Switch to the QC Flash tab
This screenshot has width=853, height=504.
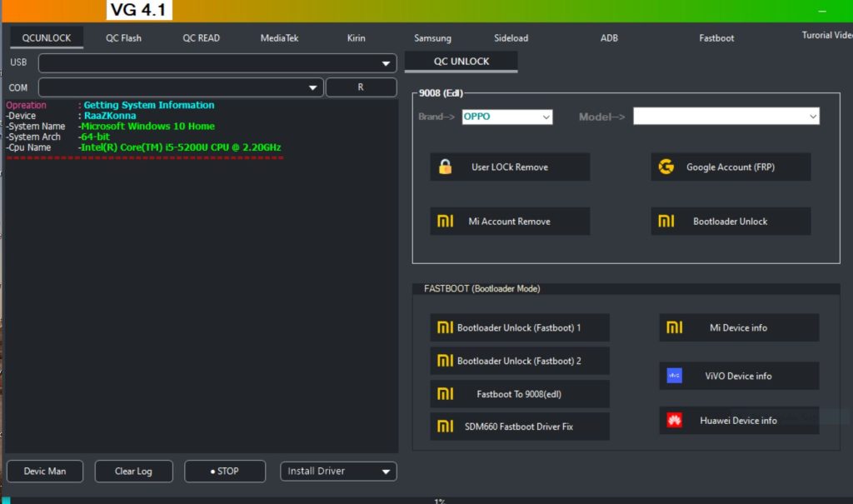coord(123,38)
